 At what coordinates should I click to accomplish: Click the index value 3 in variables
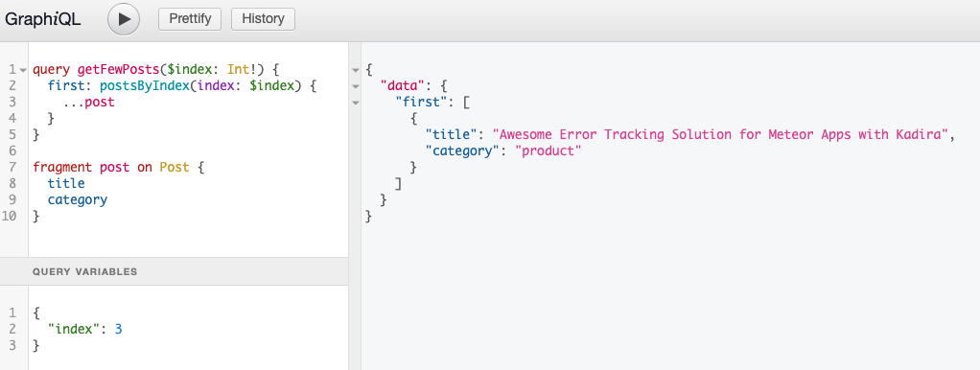pos(118,328)
